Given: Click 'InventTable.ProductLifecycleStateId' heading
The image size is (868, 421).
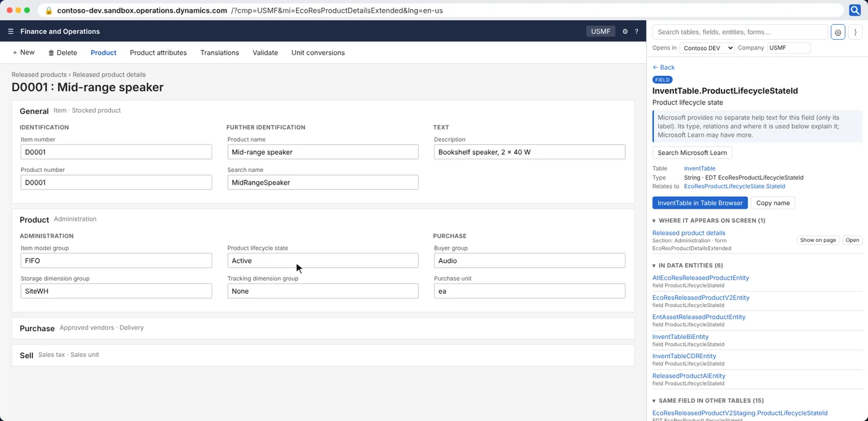Looking at the screenshot, I should click(x=725, y=91).
